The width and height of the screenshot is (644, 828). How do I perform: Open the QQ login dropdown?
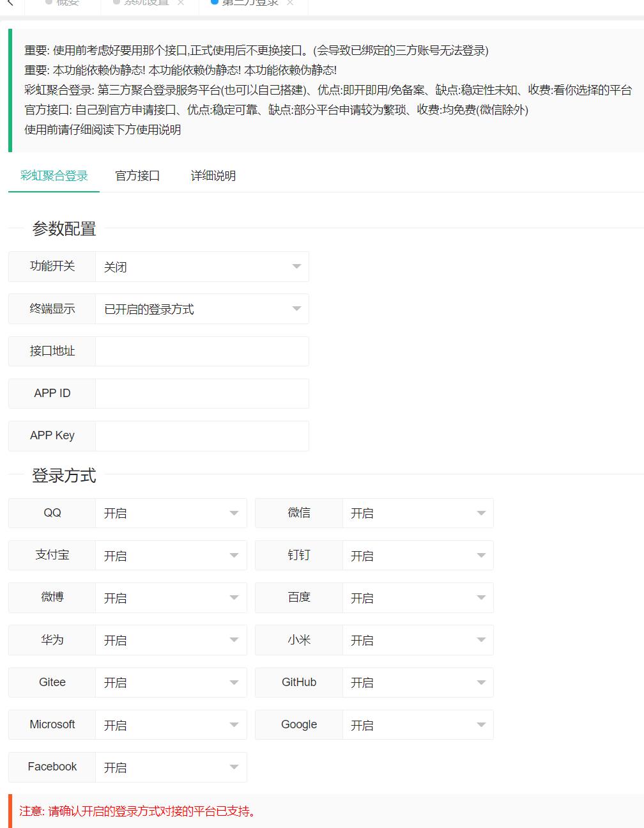[x=171, y=513]
